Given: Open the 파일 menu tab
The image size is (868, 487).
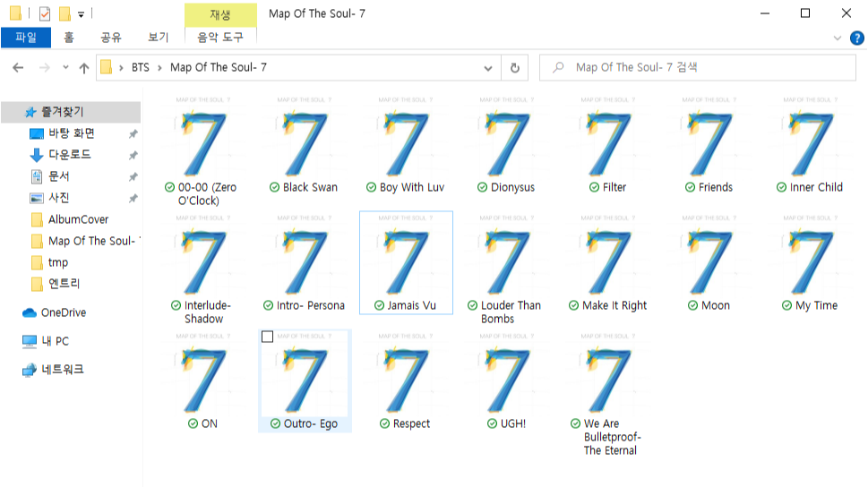Looking at the screenshot, I should (26, 38).
